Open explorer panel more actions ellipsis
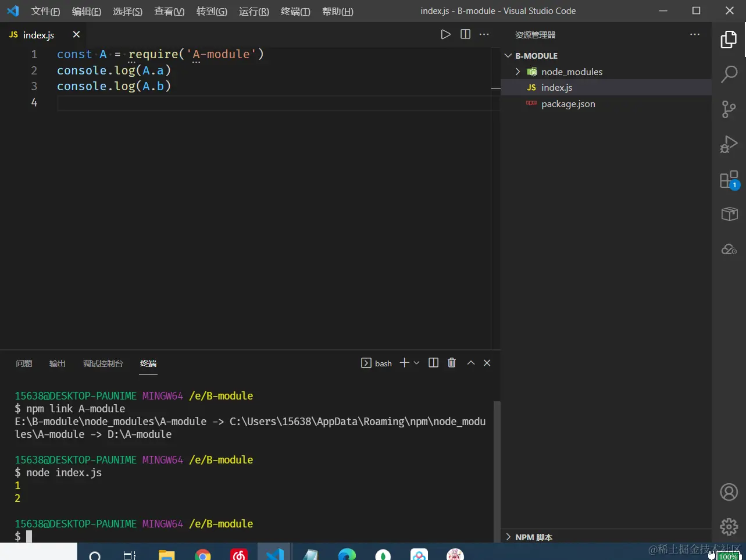The width and height of the screenshot is (746, 560). (x=695, y=34)
